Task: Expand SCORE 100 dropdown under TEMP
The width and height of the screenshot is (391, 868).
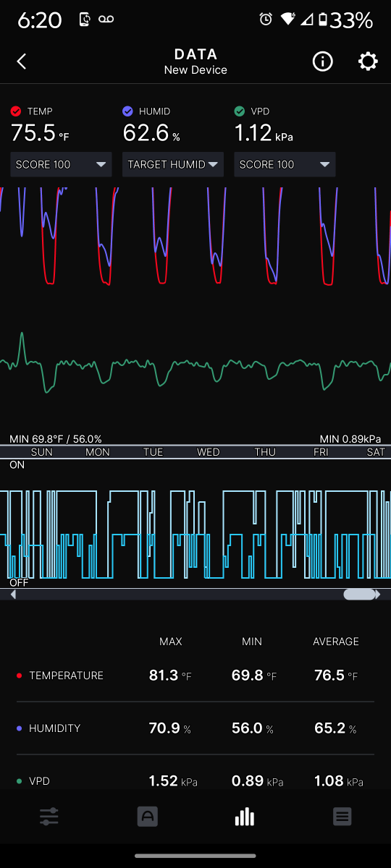Action: click(62, 164)
